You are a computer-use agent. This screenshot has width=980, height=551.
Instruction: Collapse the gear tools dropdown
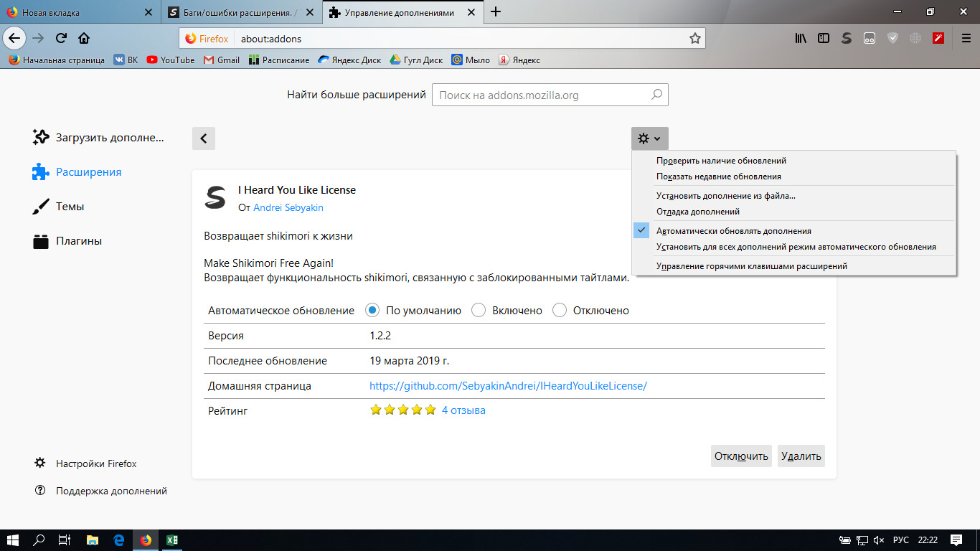coord(649,138)
